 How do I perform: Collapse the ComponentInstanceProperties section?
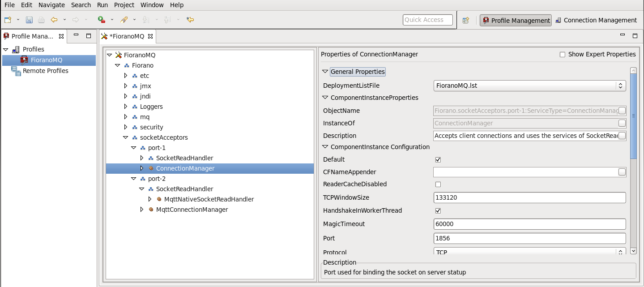(325, 98)
